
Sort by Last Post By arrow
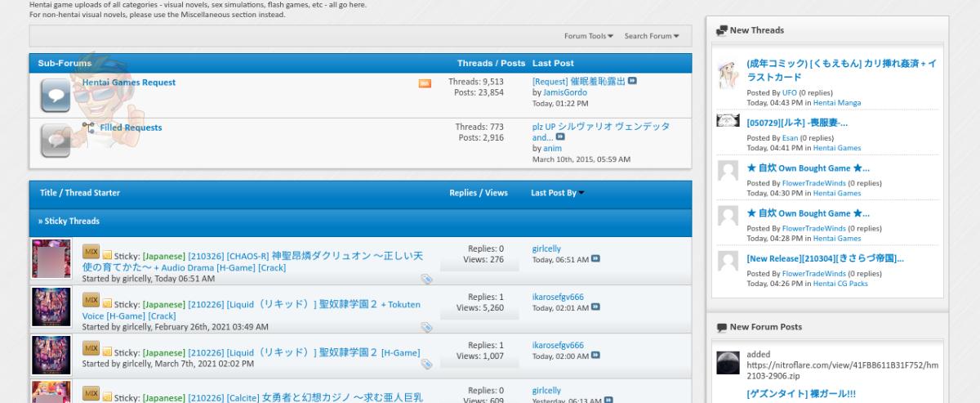click(x=581, y=194)
